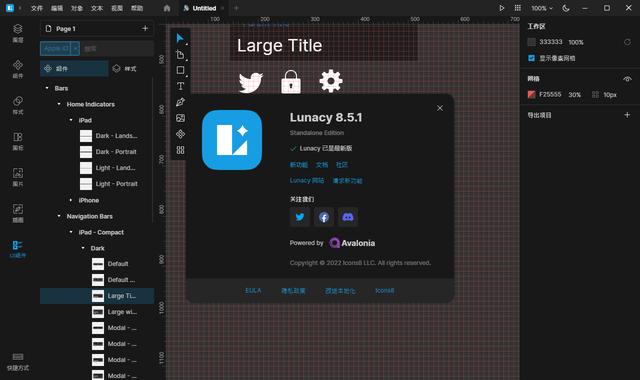The height and width of the screenshot is (380, 640).
Task: Toggle grid visibility eye icon
Action: 627,79
